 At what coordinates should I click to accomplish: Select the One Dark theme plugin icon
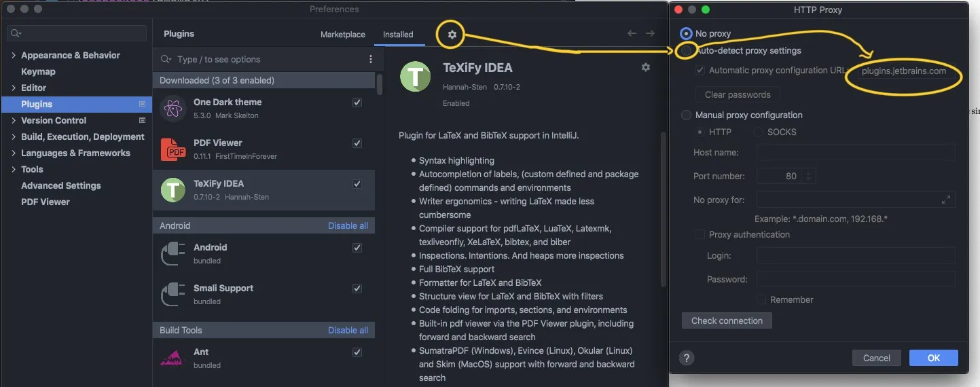(x=173, y=109)
